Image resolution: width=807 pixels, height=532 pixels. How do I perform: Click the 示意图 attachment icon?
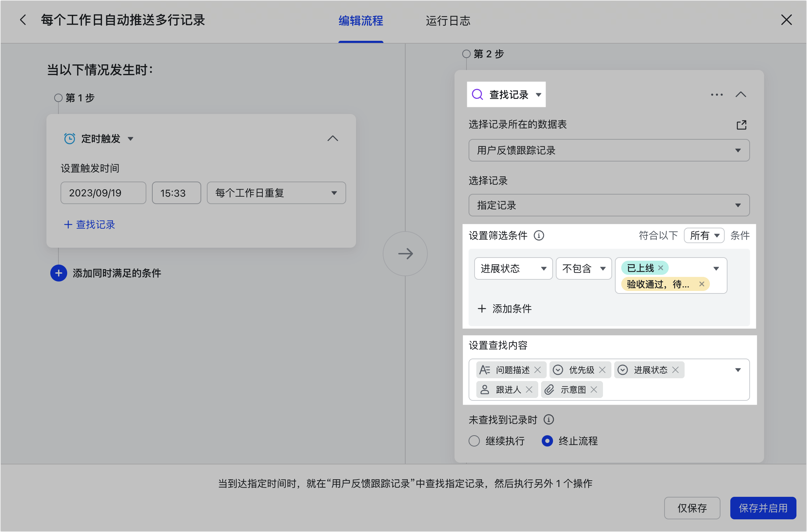549,389
